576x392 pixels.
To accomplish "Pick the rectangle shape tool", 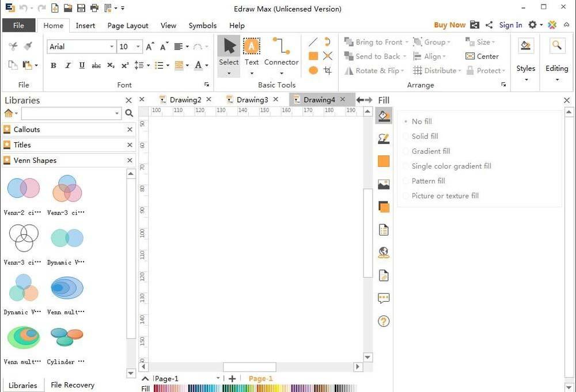I will tap(313, 56).
